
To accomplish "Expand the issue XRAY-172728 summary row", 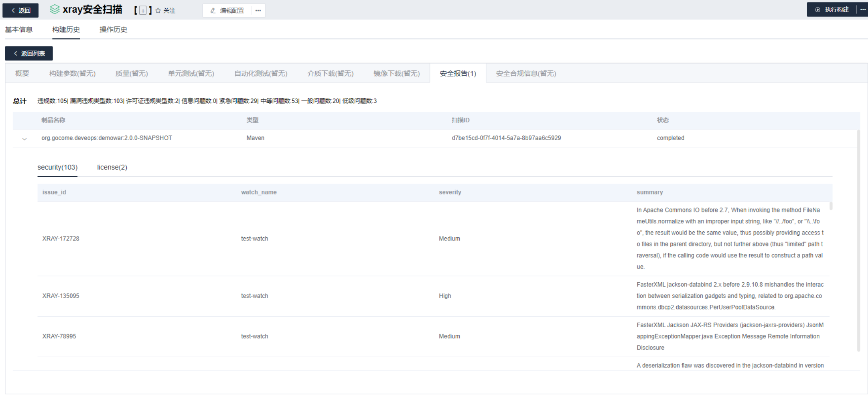I will coord(61,238).
